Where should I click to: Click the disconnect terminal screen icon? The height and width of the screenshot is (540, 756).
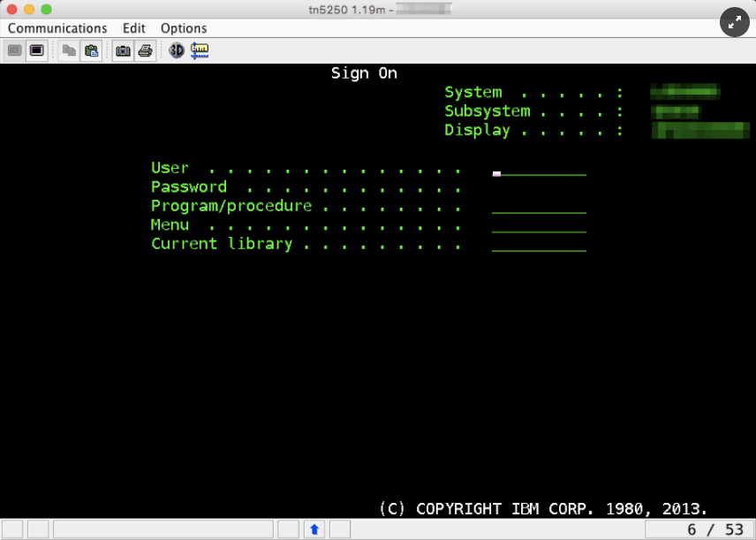coord(36,50)
